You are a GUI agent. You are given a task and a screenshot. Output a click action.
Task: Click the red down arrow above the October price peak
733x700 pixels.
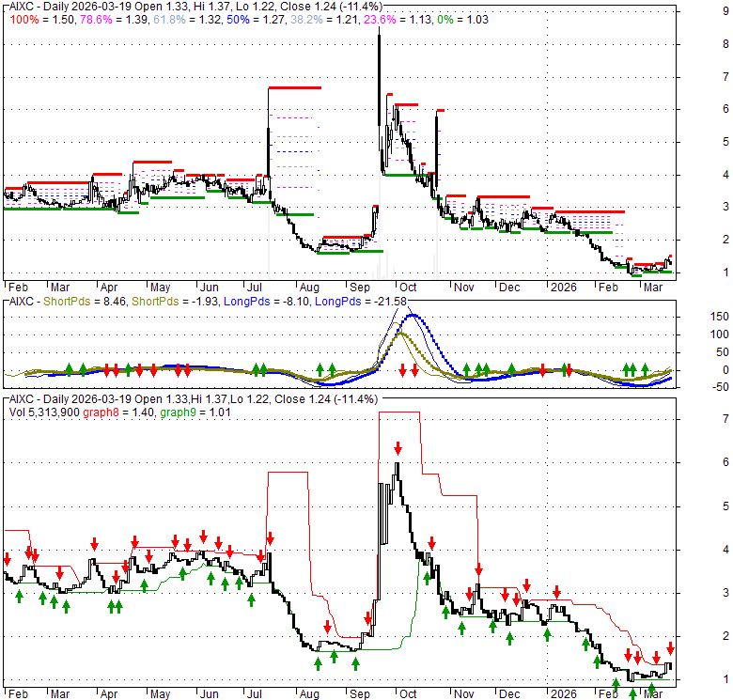pos(398,447)
